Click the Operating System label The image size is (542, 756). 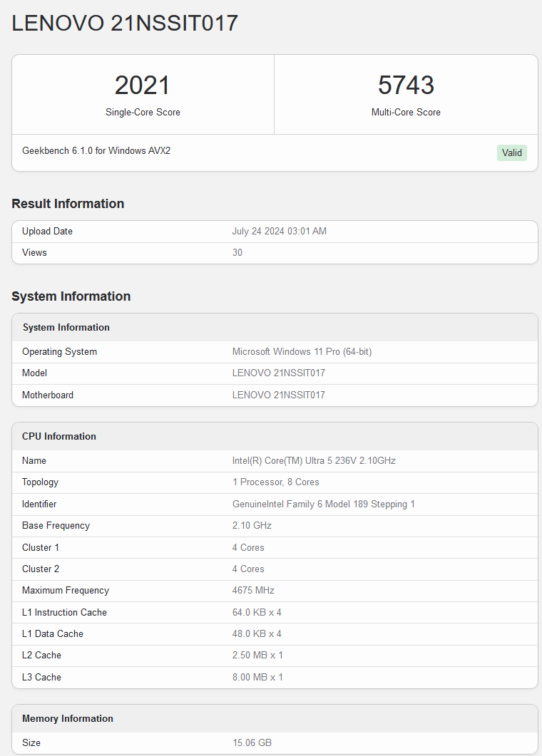(59, 352)
